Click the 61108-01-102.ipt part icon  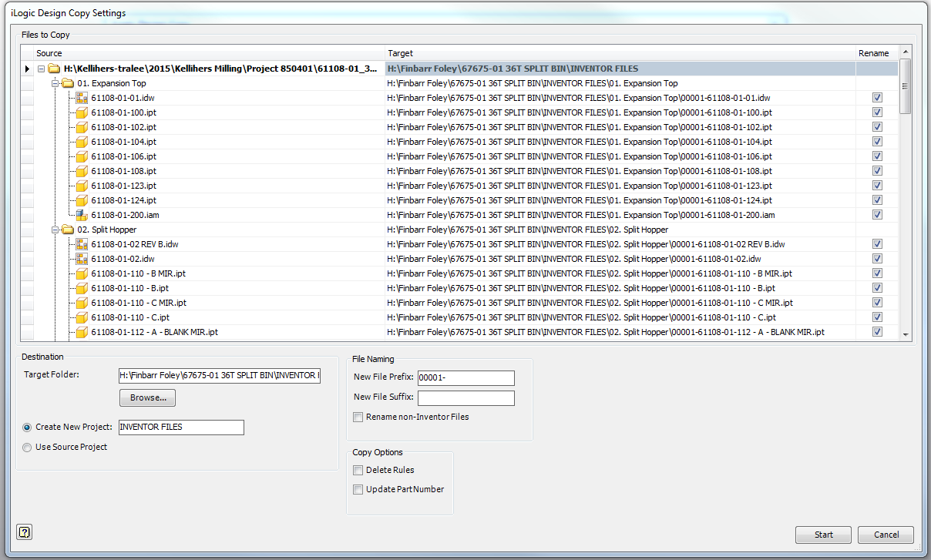tap(82, 127)
